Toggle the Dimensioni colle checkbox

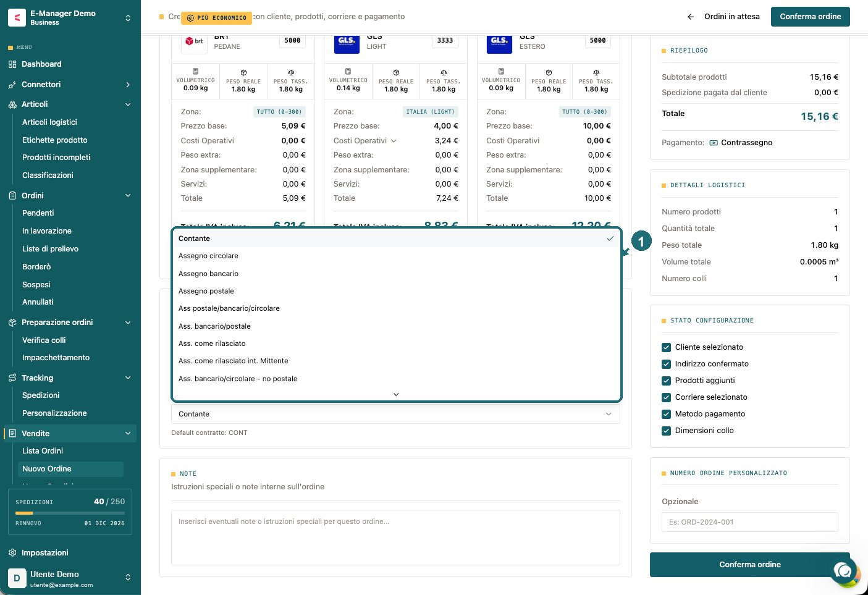[x=666, y=431]
